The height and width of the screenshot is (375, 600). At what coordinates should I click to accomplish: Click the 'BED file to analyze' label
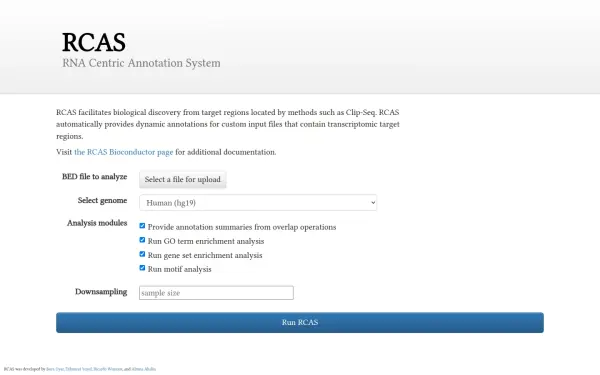click(x=95, y=176)
